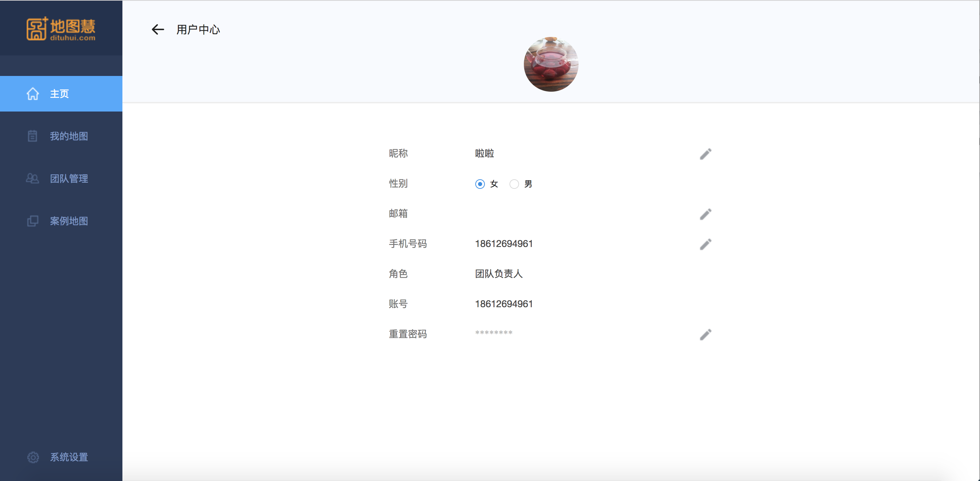Go to 我的地图 in sidebar
The width and height of the screenshot is (980, 481).
[x=61, y=136]
